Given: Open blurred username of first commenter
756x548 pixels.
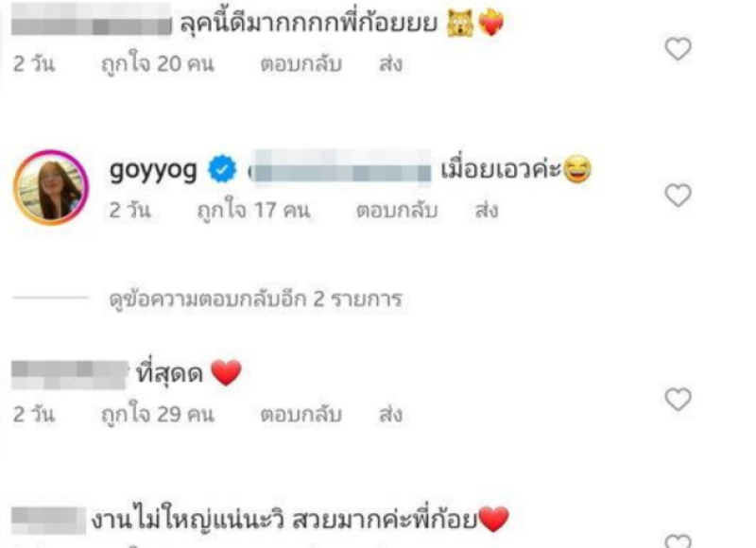Looking at the screenshot, I should click(x=91, y=19).
